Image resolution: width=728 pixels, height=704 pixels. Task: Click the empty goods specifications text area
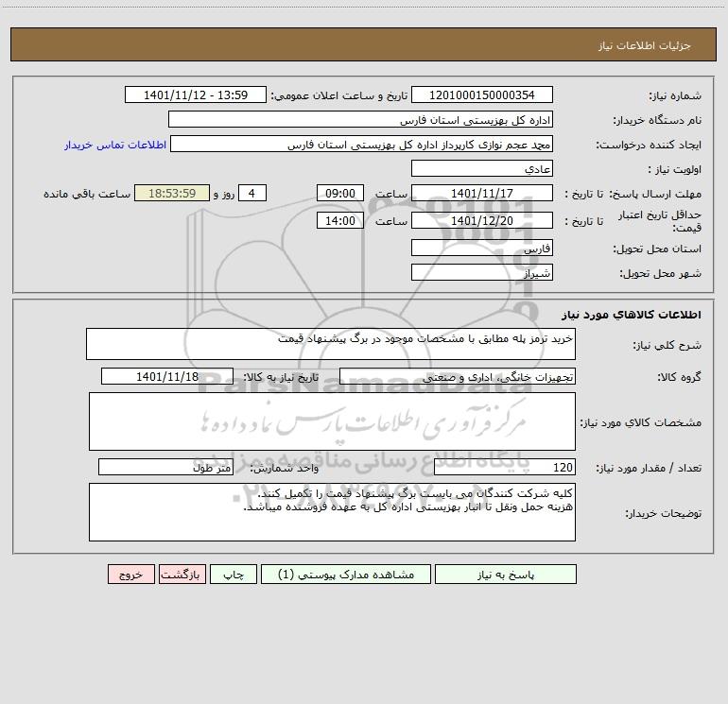point(332,421)
